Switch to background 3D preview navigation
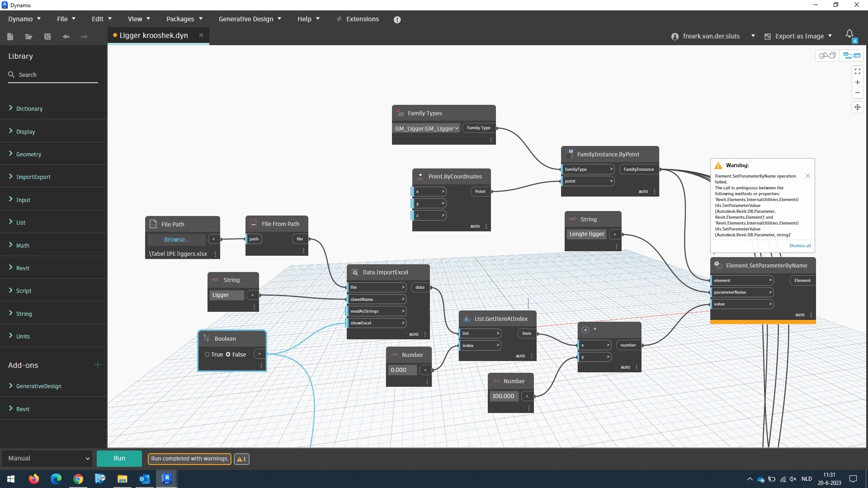Image resolution: width=868 pixels, height=488 pixels. [x=828, y=56]
